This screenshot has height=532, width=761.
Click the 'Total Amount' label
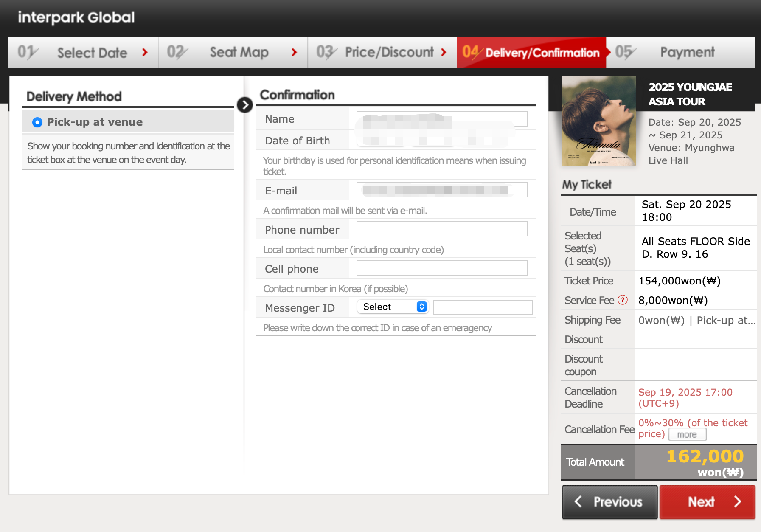pyautogui.click(x=595, y=462)
